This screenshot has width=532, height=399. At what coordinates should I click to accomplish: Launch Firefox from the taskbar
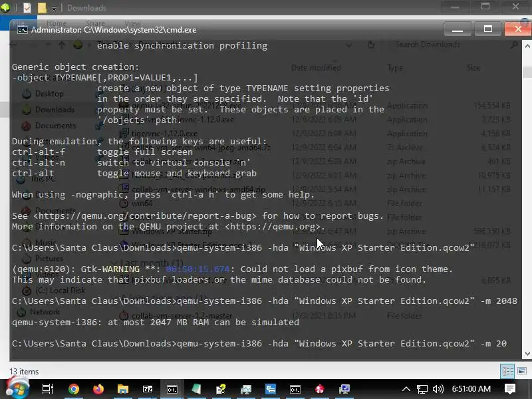(98, 389)
